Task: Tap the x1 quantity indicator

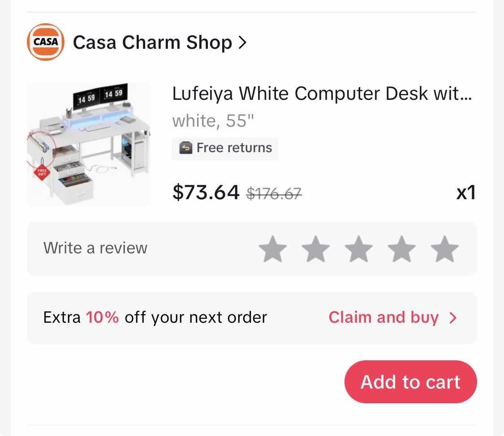Action: (x=466, y=192)
